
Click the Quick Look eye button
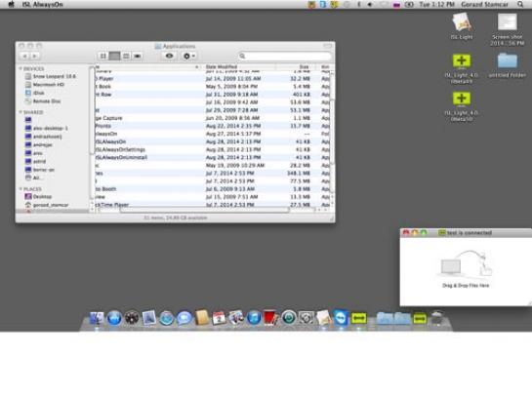point(169,56)
